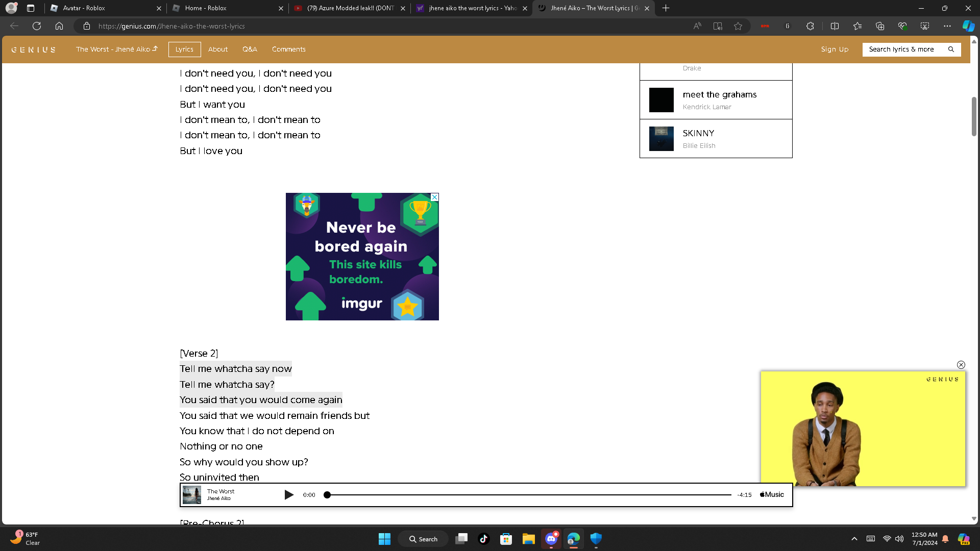Click the page vertical scrollbar thumb
980x551 pixels.
coord(974,116)
